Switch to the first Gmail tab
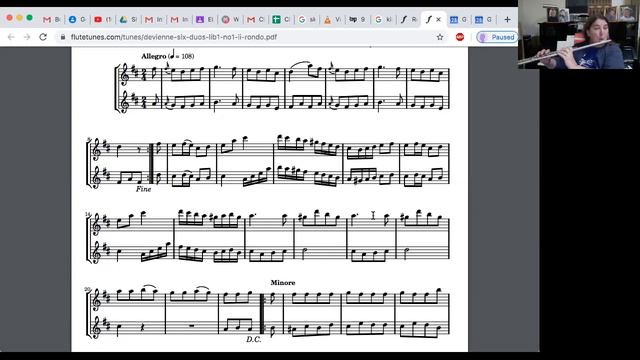 pos(51,19)
